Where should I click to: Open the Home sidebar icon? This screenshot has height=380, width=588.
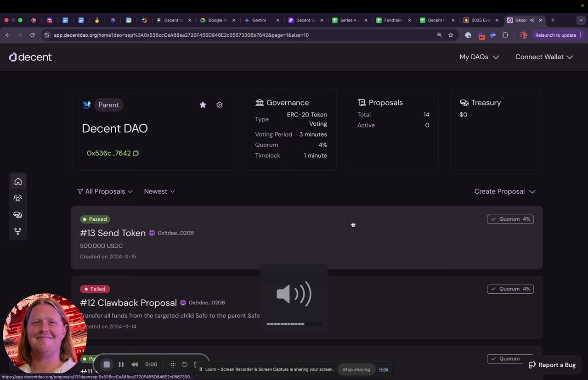[x=18, y=181]
